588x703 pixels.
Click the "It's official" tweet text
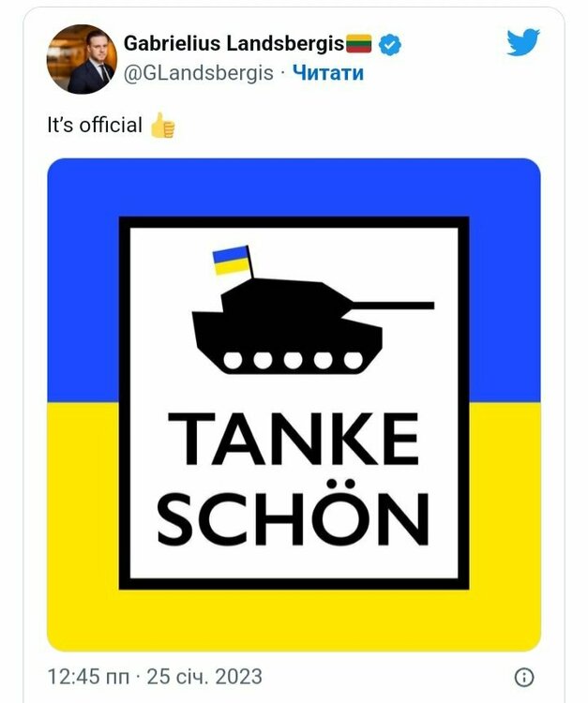click(x=95, y=125)
